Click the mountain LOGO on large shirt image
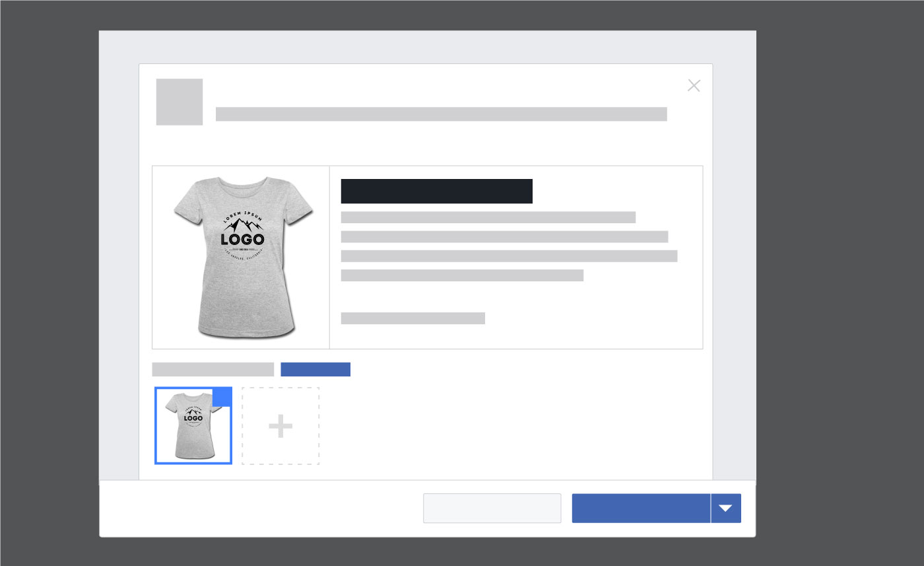Screen dimensions: 924x566 click(x=242, y=234)
